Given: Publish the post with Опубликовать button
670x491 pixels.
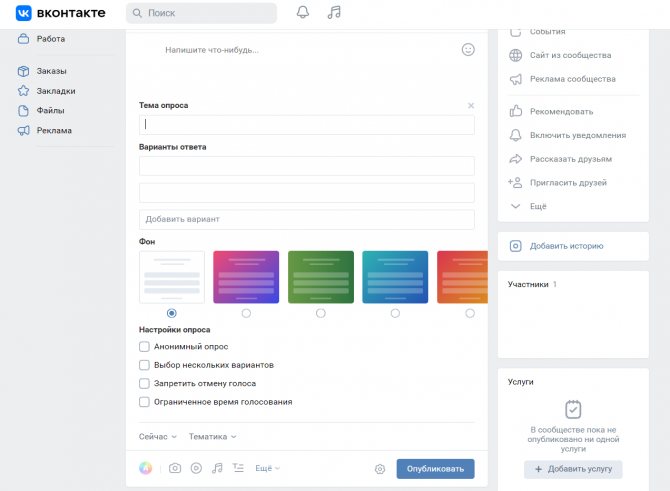Looking at the screenshot, I should pos(435,469).
